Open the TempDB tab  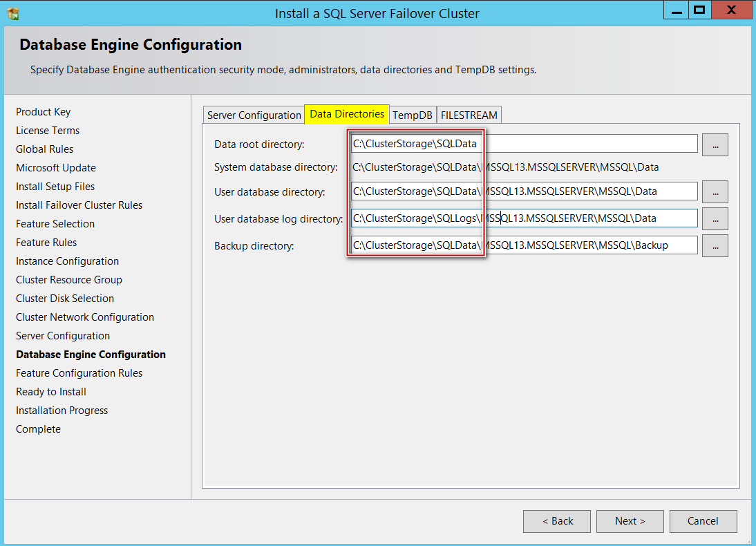[x=412, y=115]
